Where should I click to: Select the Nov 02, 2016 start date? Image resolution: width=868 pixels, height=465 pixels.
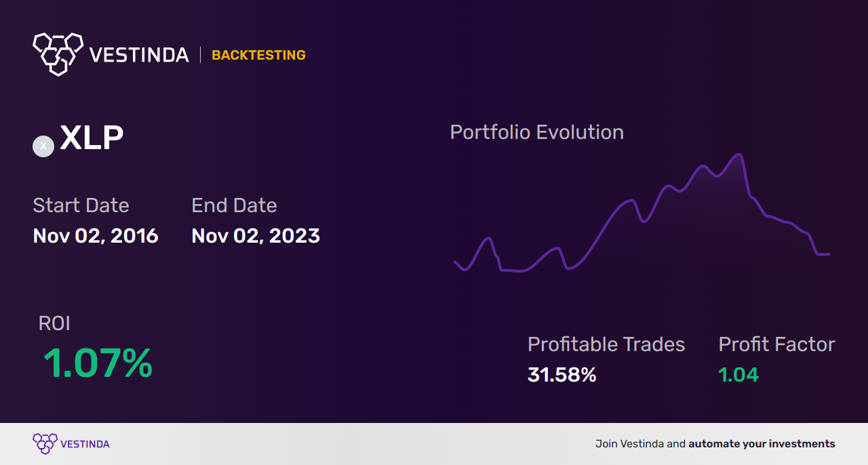(x=96, y=236)
